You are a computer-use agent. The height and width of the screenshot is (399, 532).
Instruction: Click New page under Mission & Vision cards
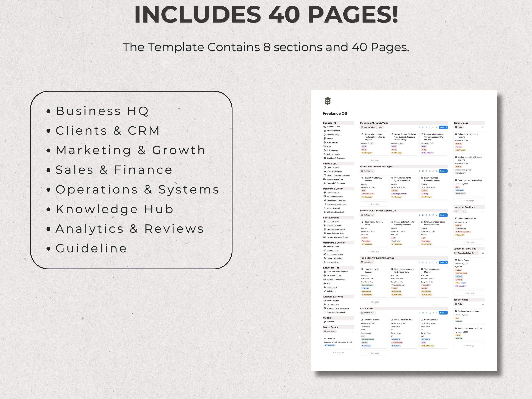tap(374, 160)
